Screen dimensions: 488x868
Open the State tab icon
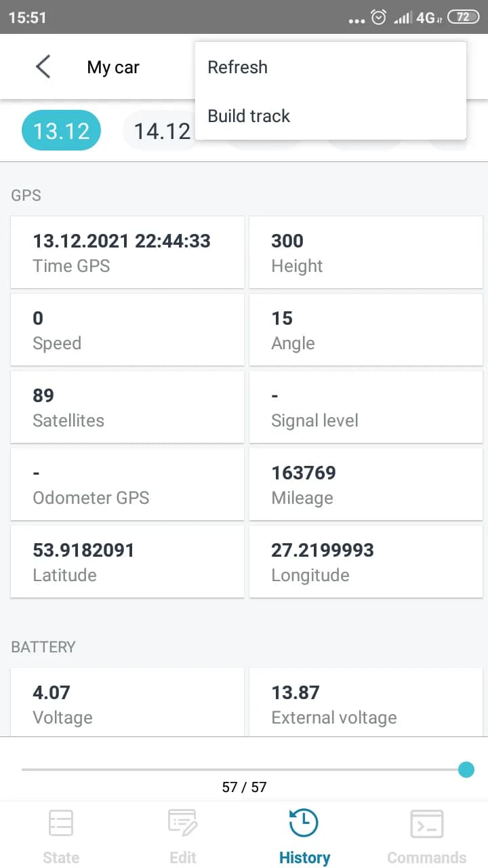click(x=61, y=824)
